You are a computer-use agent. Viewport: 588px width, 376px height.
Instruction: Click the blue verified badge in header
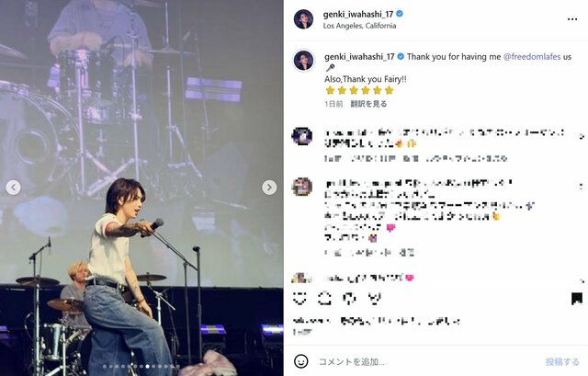pos(400,14)
